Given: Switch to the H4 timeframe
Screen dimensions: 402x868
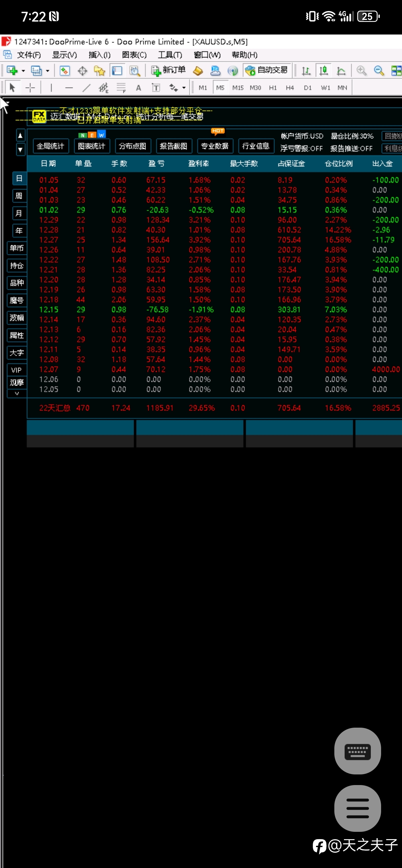Looking at the screenshot, I should [290, 88].
